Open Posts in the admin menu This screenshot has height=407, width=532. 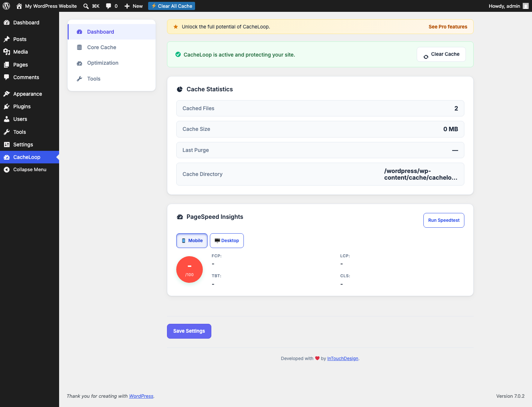[x=30, y=39]
